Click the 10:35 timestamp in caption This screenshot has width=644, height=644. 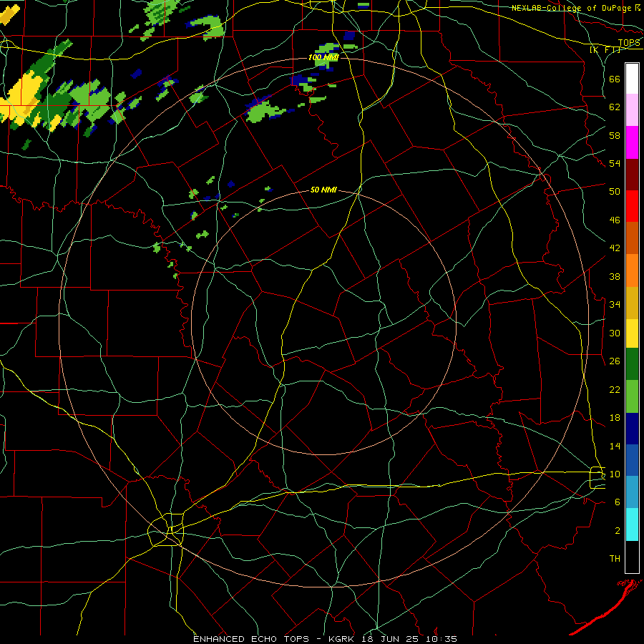[441, 639]
